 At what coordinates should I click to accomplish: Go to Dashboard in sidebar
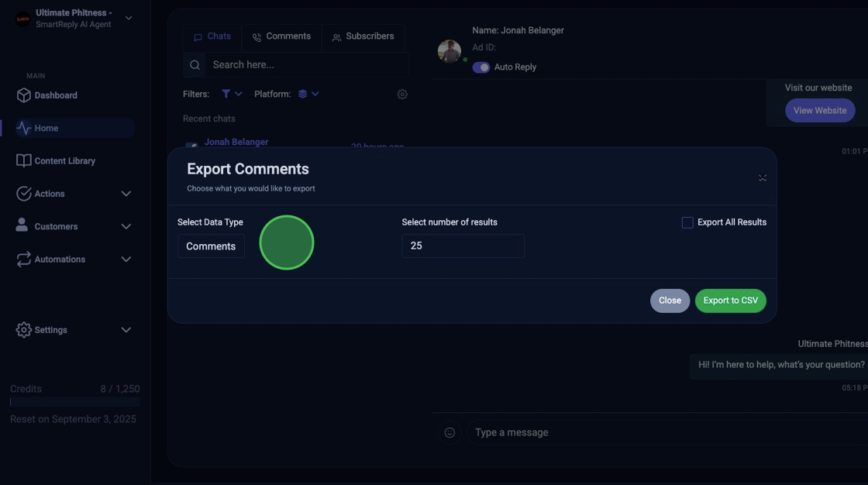[x=56, y=95]
